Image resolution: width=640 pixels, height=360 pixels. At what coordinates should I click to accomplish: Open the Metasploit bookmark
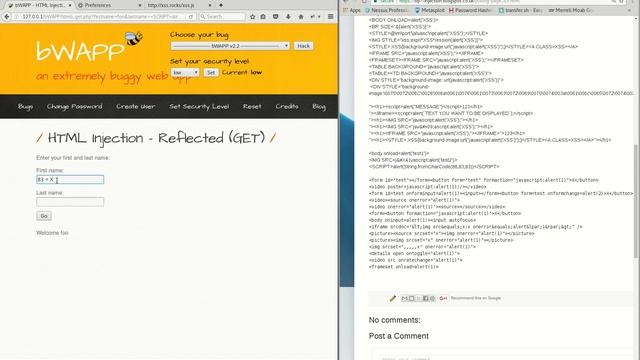[x=430, y=10]
